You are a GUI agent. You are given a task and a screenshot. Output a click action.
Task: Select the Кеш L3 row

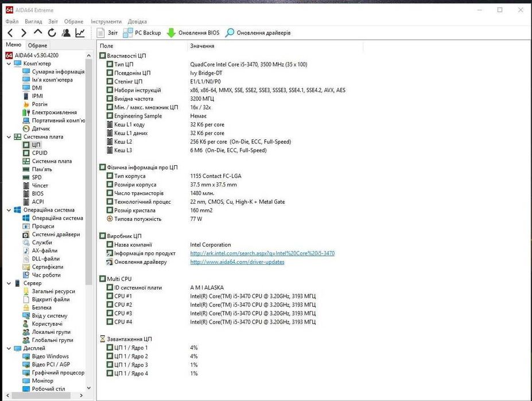click(187, 150)
